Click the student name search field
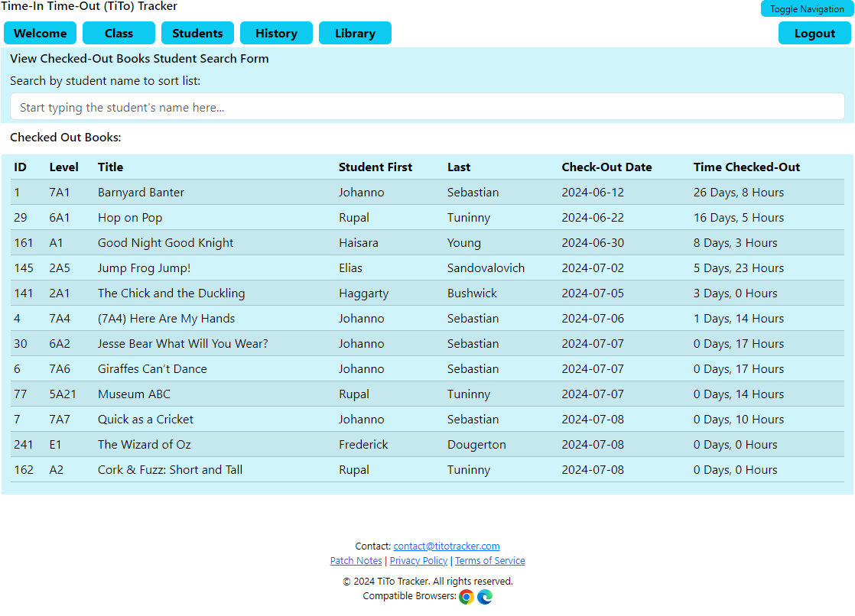Image resolution: width=855 pixels, height=616 pixels. tap(427, 107)
